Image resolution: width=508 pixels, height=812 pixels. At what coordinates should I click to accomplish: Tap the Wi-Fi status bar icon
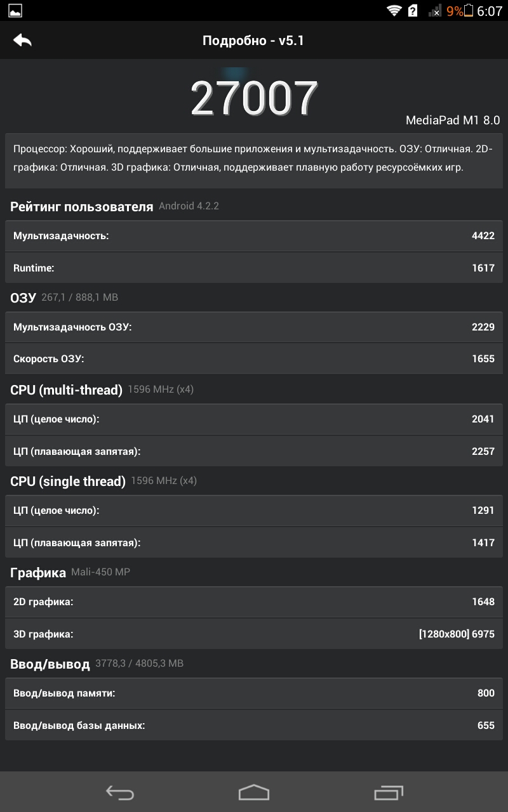[x=394, y=11]
